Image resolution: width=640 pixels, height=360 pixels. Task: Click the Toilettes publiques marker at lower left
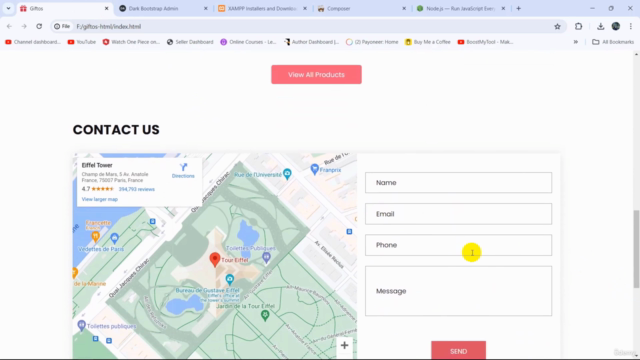coord(81,325)
